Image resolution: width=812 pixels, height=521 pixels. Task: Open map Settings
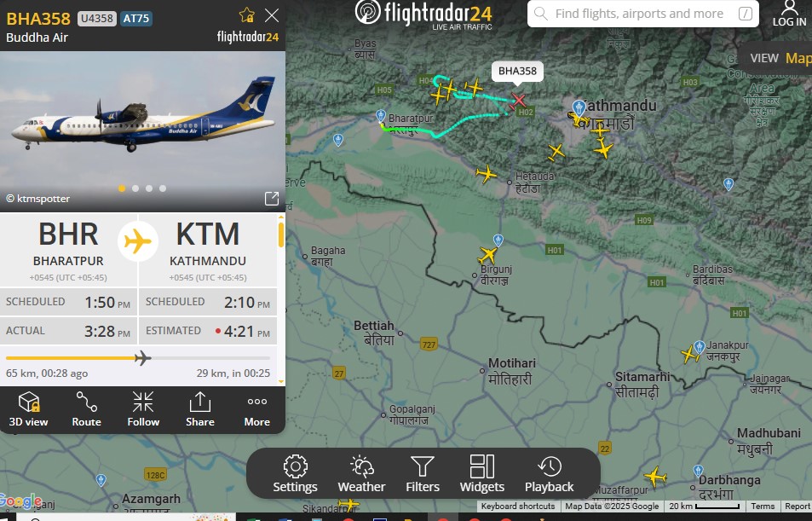tap(295, 474)
